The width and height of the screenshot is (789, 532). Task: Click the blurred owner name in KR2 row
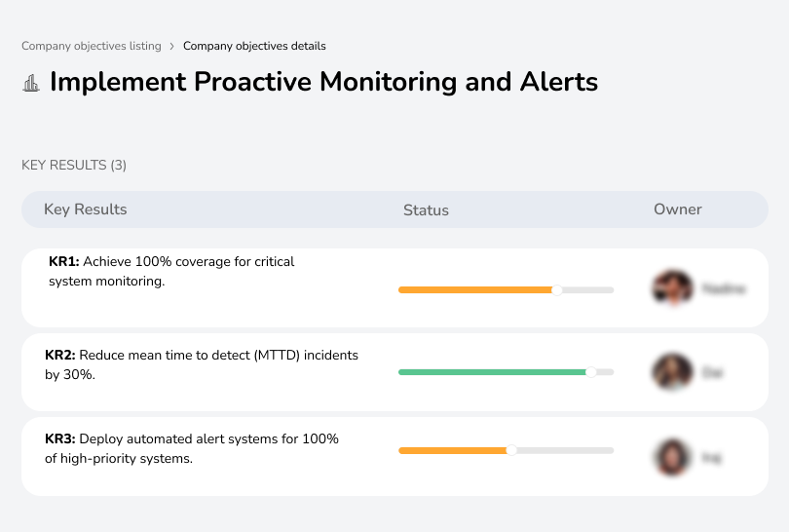coord(712,372)
